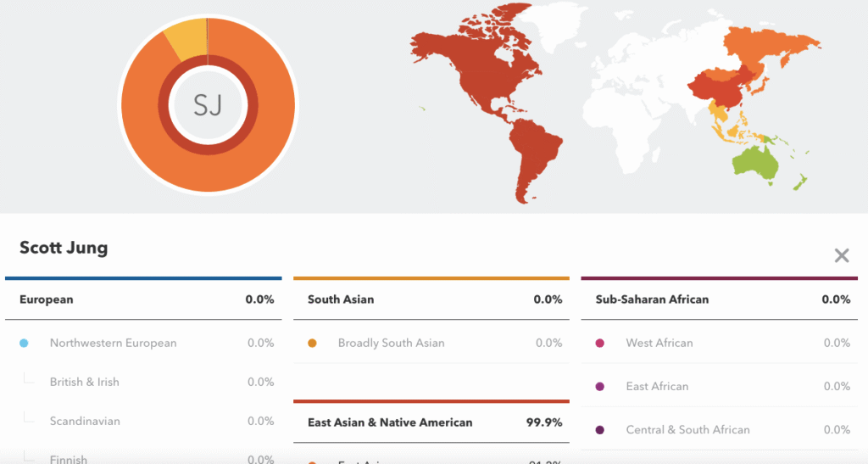Select the South Asian category header
The image size is (868, 464).
click(x=341, y=299)
